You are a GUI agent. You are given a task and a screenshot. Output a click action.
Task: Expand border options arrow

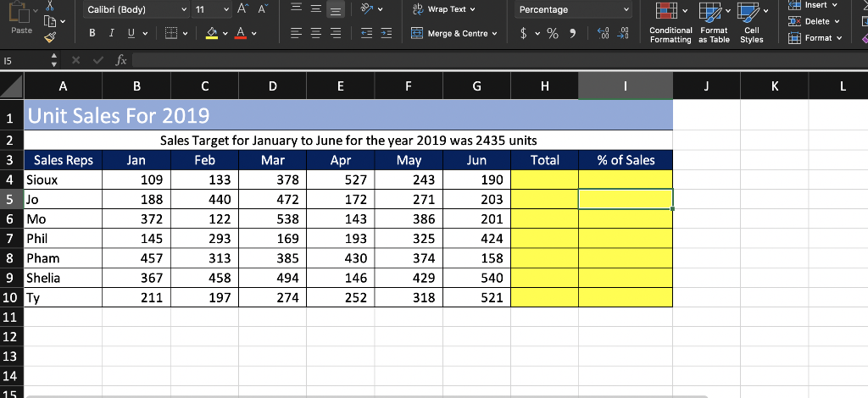click(186, 33)
